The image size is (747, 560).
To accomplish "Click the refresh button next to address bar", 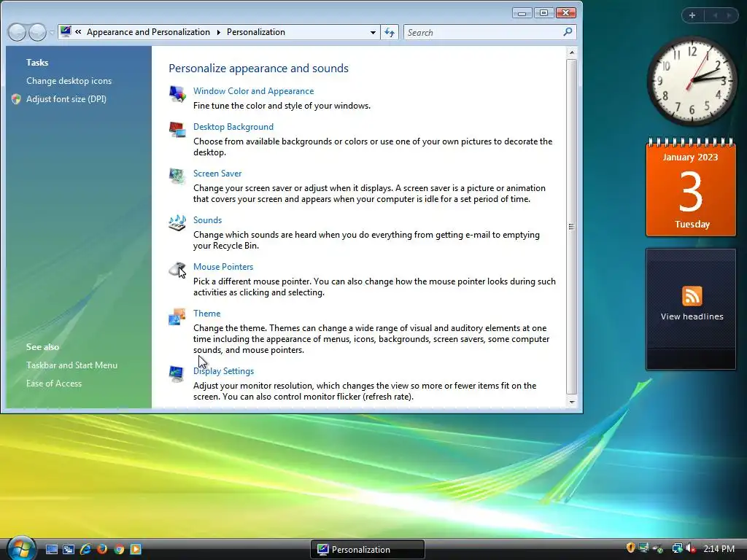I will click(390, 32).
